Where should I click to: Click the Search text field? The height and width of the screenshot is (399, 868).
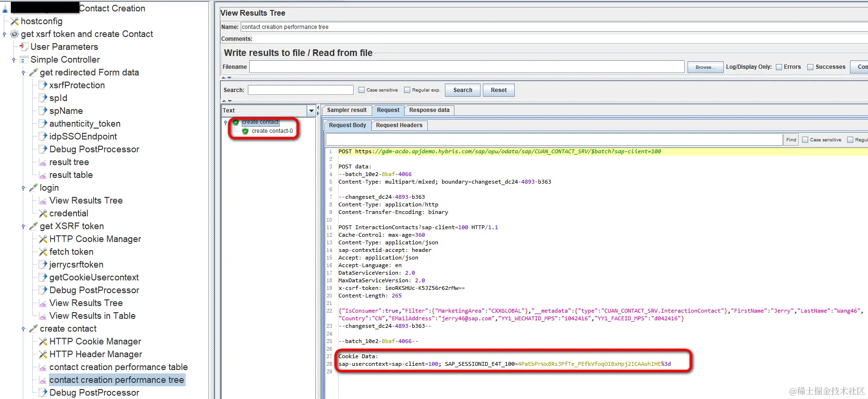pos(301,90)
